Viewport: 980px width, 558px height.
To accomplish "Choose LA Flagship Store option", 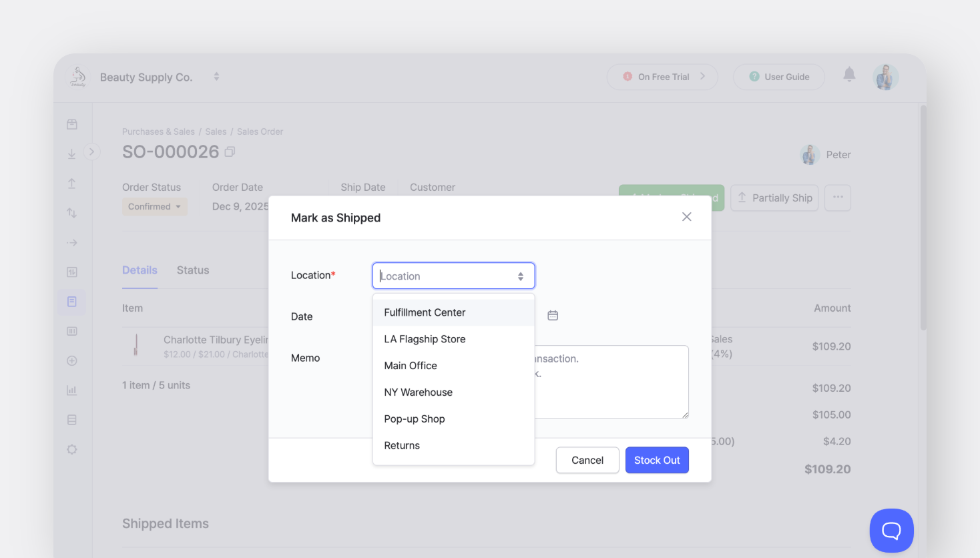I will tap(425, 339).
